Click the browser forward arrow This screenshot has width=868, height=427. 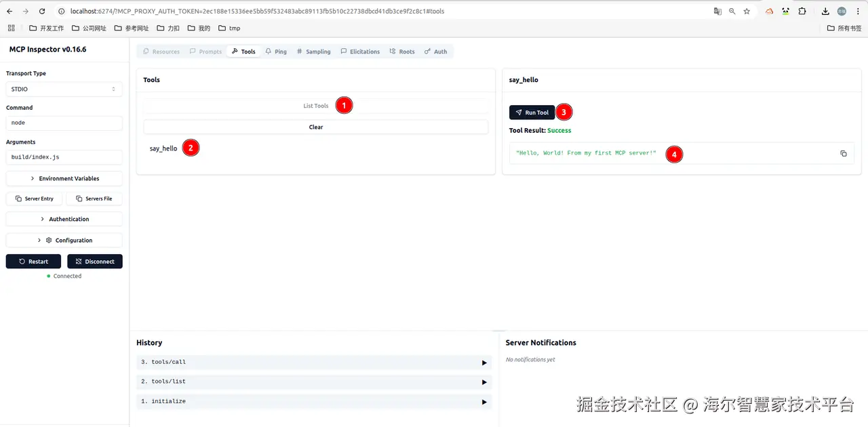click(26, 12)
